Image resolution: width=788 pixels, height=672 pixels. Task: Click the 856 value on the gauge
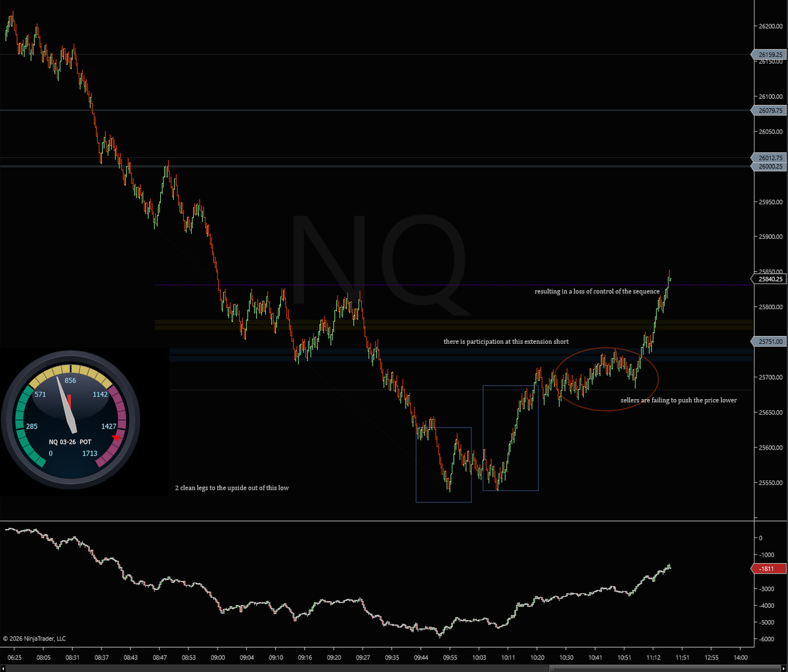70,381
